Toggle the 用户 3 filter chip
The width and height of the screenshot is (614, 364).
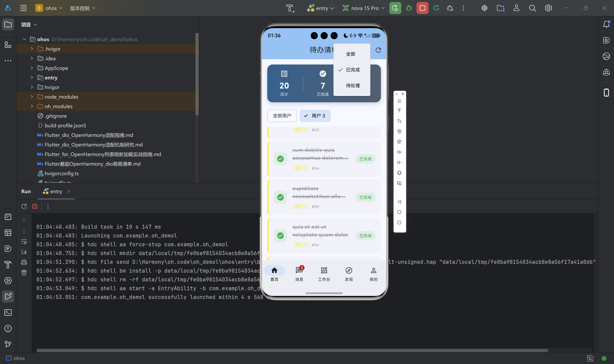[x=315, y=116]
